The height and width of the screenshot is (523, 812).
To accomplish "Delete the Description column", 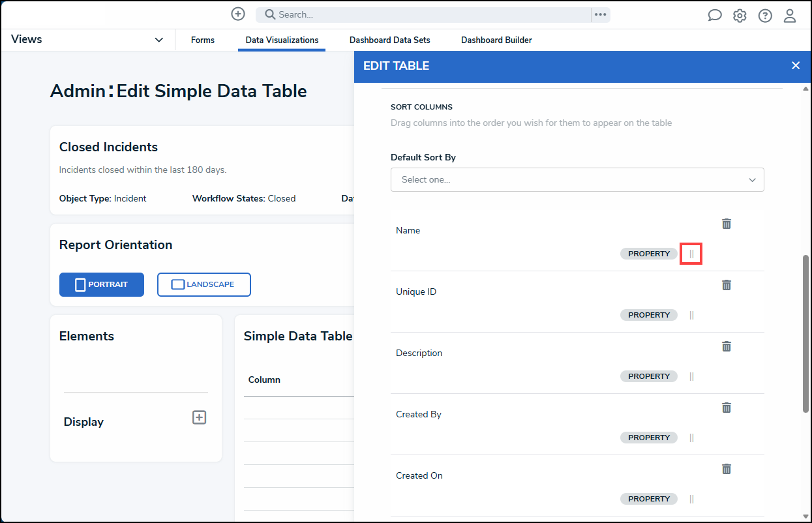I will tap(727, 346).
